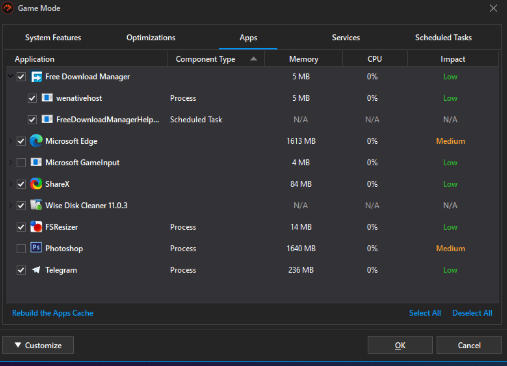Screen dimensions: 507x366
Task: Click the Deselect All link
Action: pyautogui.click(x=472, y=313)
